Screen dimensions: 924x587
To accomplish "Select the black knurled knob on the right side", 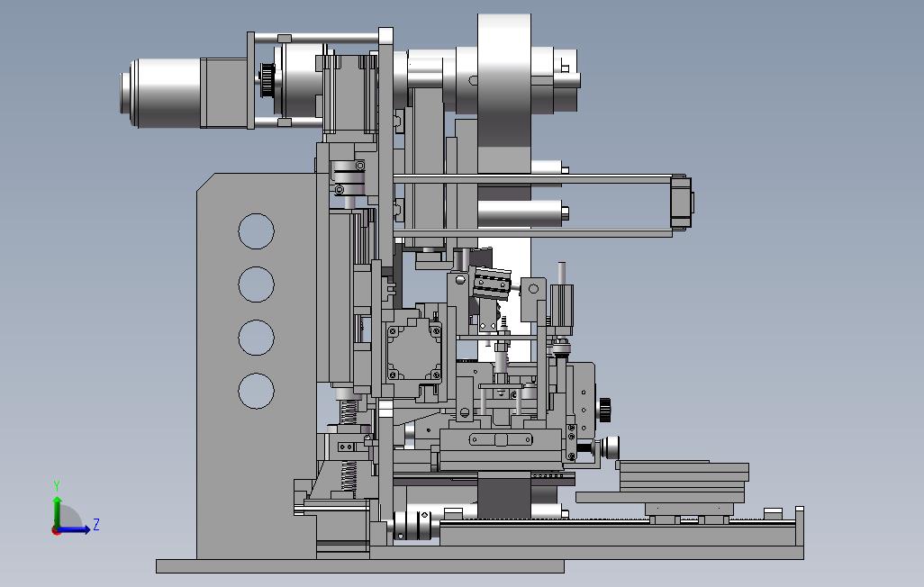I will pyautogui.click(x=605, y=409).
